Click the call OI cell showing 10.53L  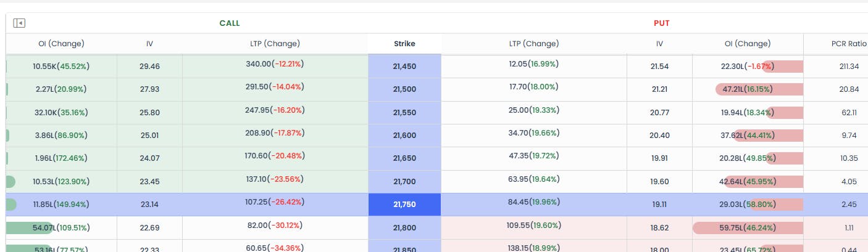tap(61, 182)
